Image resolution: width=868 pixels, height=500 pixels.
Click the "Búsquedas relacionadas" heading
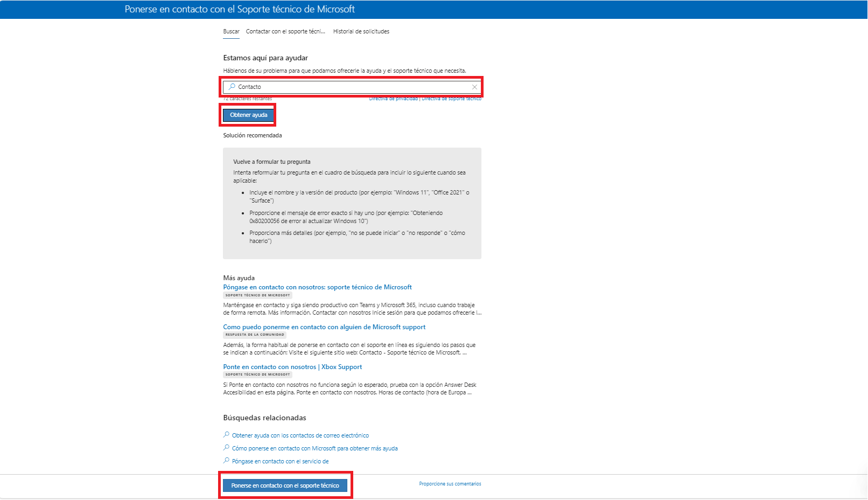pos(265,418)
